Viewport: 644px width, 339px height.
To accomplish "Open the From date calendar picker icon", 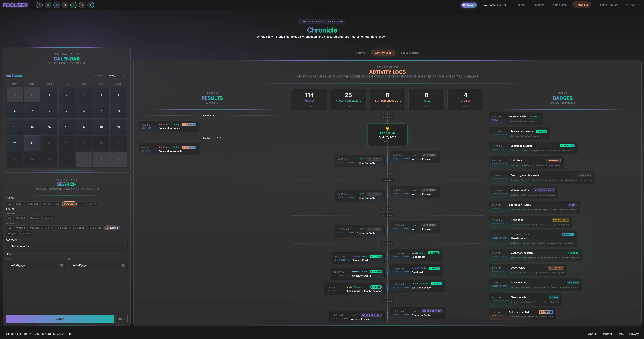I will [x=62, y=266].
